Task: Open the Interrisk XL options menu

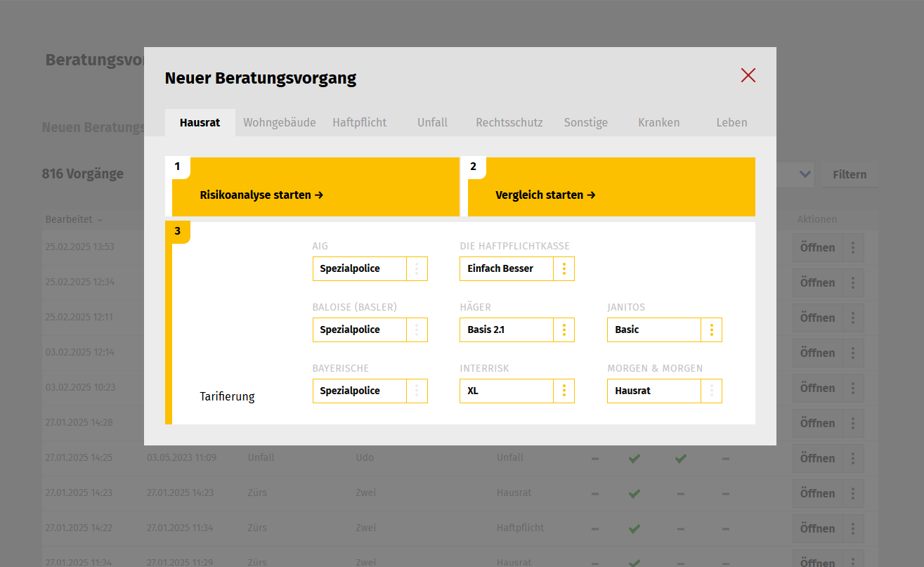Action: click(564, 391)
